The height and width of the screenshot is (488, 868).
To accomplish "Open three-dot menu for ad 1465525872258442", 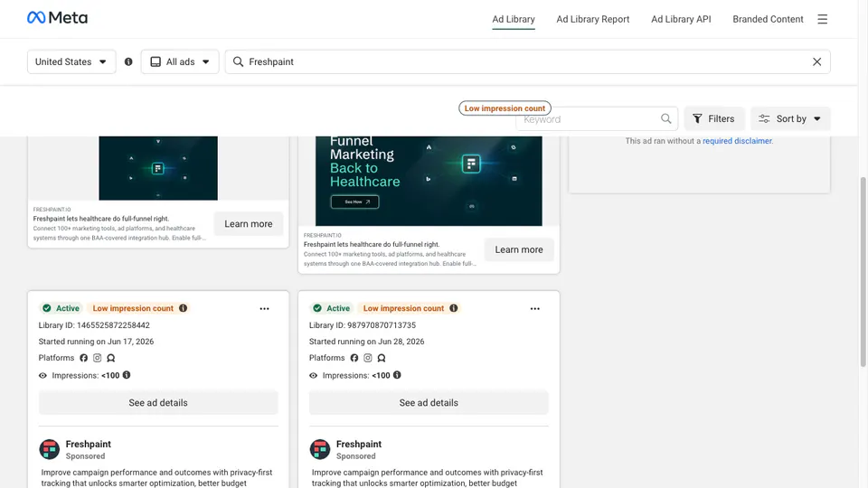I will (x=264, y=309).
